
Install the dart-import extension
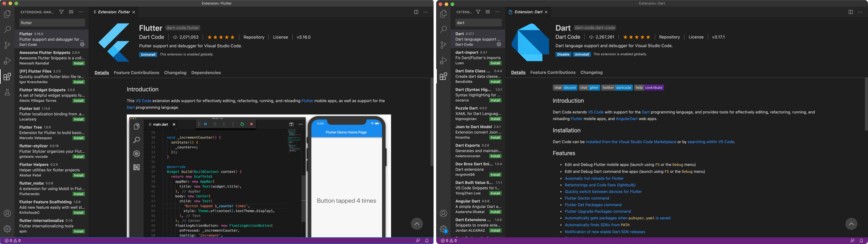click(x=495, y=63)
